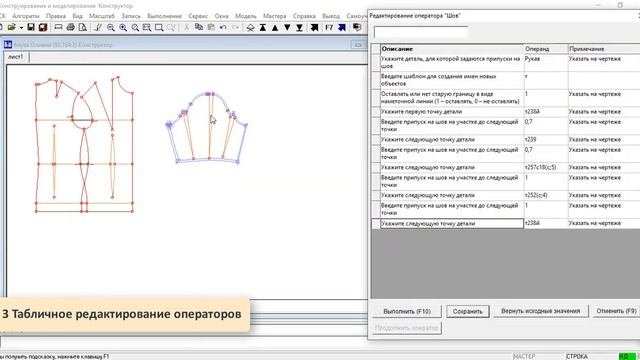Select operand cell т238A in first-point row
This screenshot has height=360, width=640.
(x=546, y=111)
